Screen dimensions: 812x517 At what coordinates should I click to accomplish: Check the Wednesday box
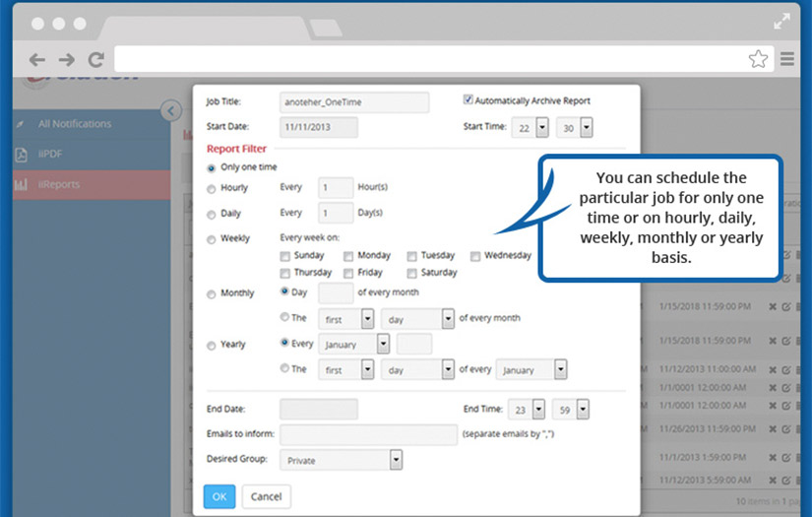click(x=475, y=256)
